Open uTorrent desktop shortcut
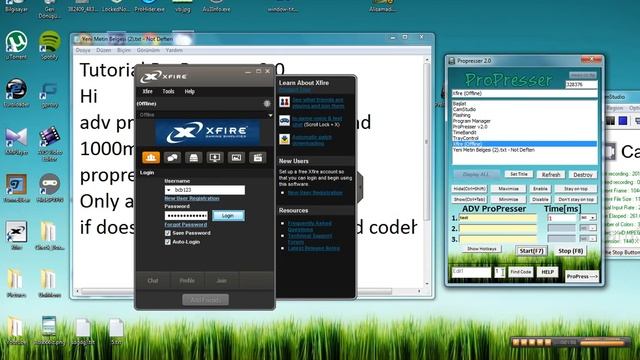640x360 pixels. 16,46
